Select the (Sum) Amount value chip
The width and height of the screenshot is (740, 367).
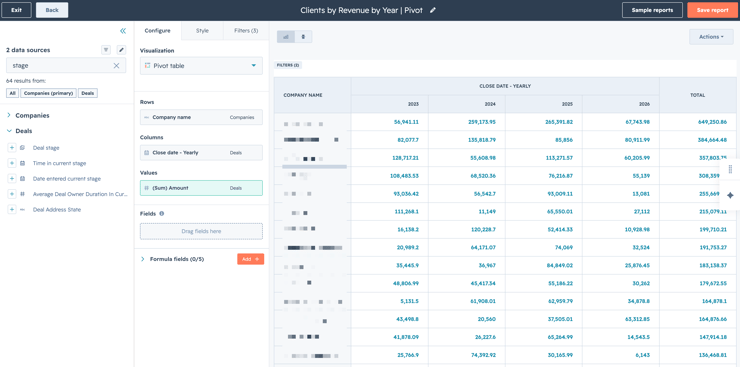202,188
